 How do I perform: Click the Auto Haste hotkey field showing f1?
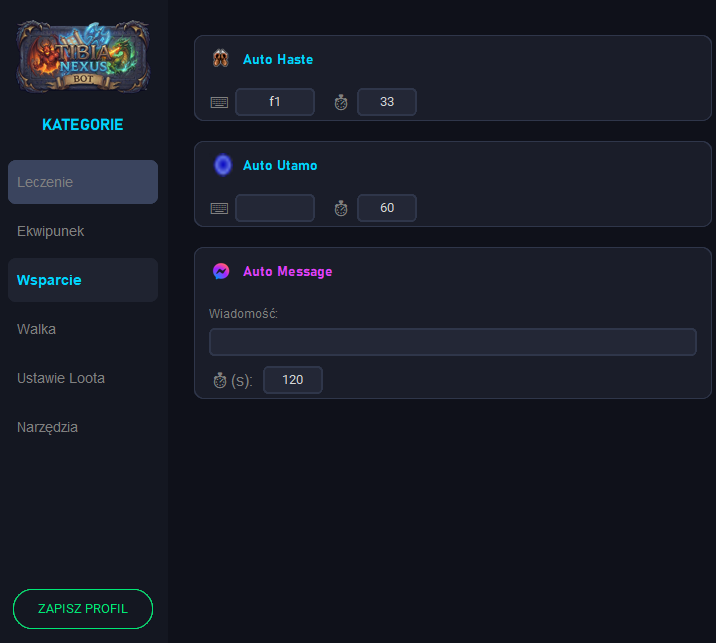pos(275,102)
